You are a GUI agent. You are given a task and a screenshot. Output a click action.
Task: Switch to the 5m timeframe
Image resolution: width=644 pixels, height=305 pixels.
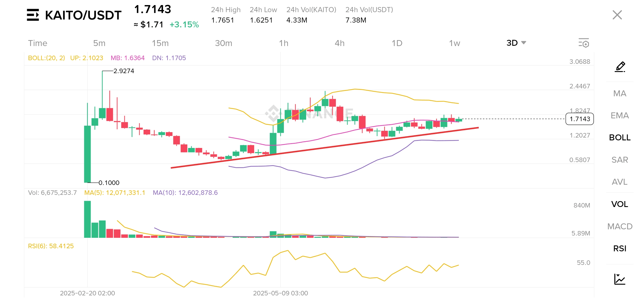(99, 43)
